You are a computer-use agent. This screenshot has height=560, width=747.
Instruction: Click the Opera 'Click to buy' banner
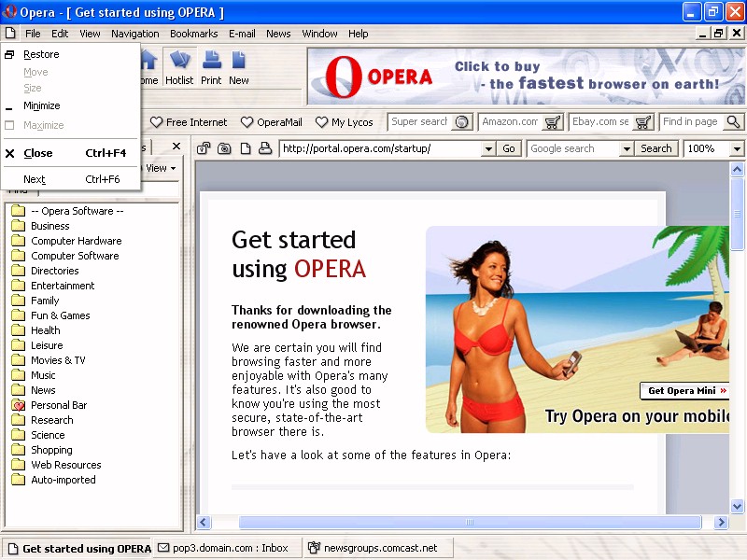pyautogui.click(x=527, y=77)
